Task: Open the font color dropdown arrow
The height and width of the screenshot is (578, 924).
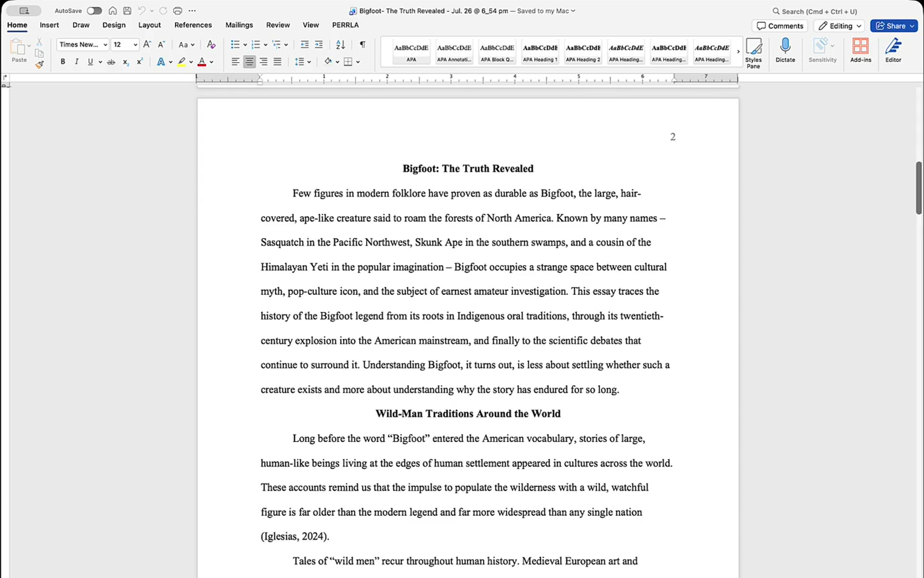Action: point(211,62)
